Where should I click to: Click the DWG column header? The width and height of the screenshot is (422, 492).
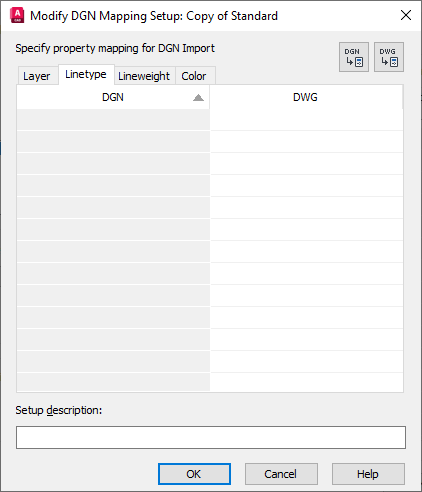tap(306, 97)
